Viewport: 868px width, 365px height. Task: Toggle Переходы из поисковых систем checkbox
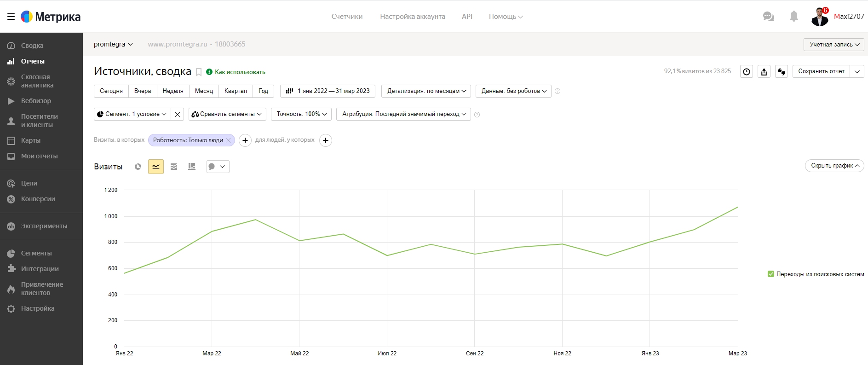coord(771,274)
